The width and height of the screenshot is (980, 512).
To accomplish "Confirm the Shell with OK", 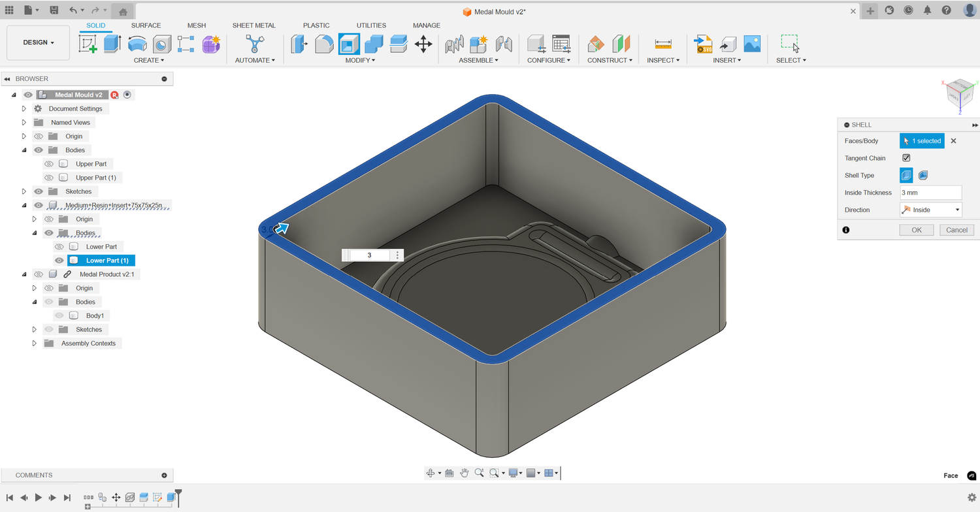I will point(917,230).
